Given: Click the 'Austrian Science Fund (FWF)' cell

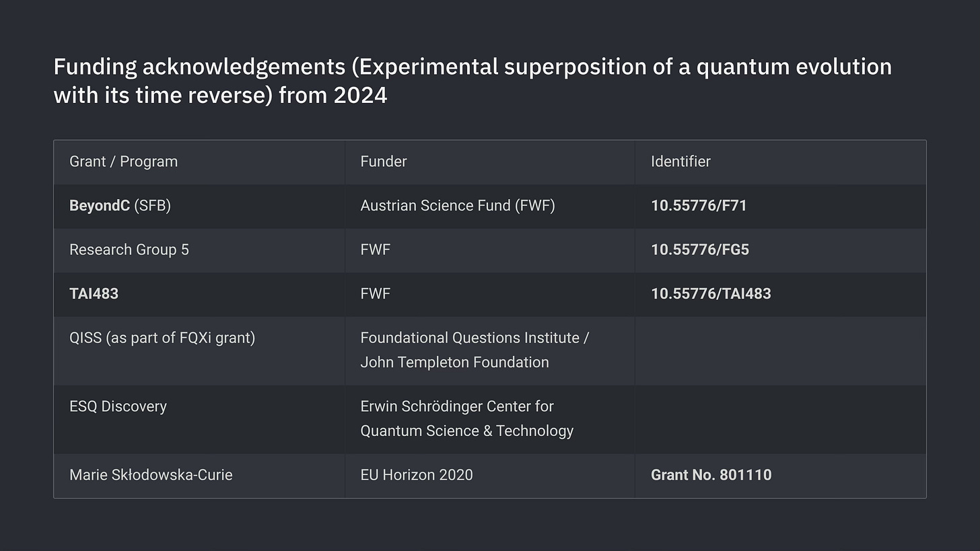Looking at the screenshot, I should [x=458, y=206].
